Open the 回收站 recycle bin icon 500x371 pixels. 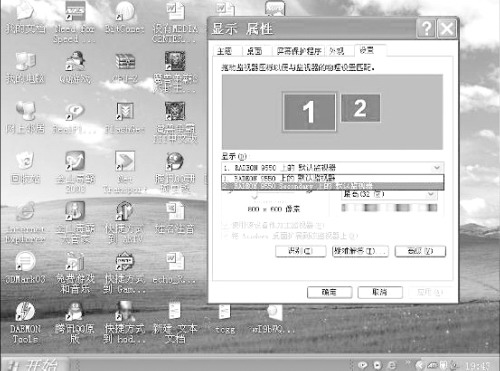point(25,167)
